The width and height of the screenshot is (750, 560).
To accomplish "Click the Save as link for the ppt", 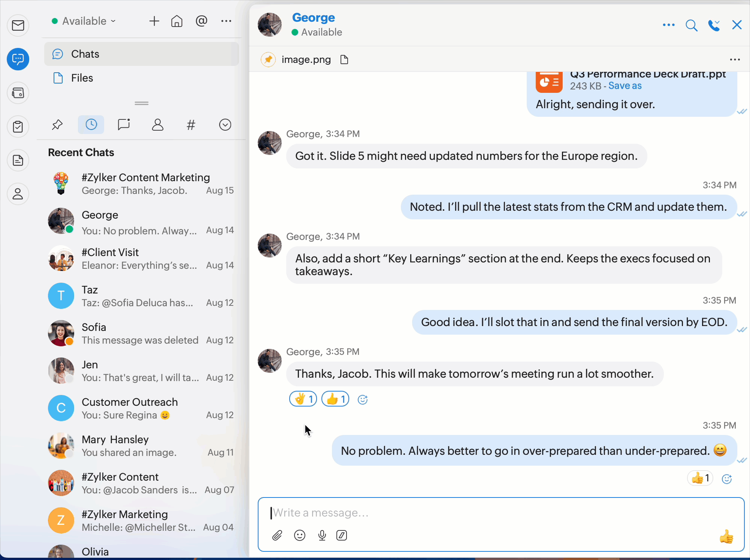I will coord(625,86).
